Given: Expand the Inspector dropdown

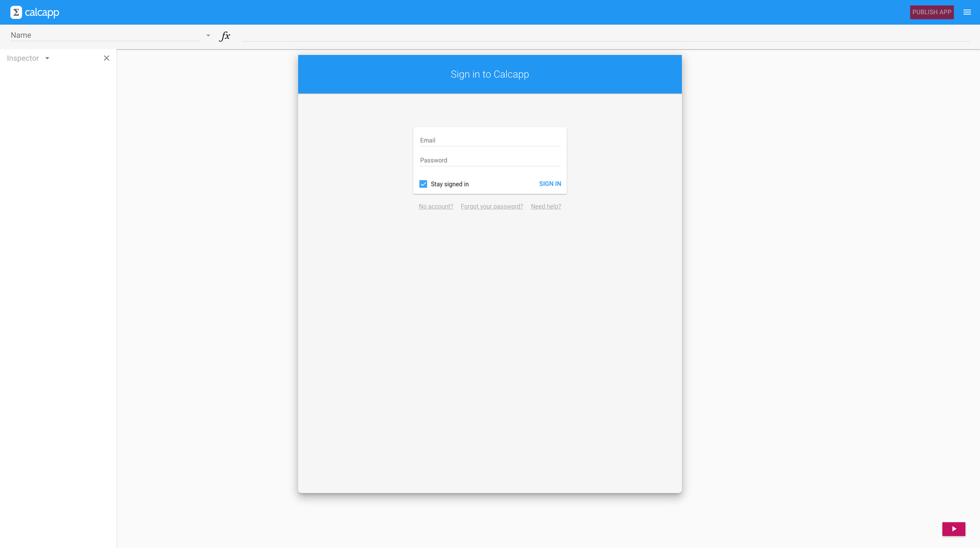Looking at the screenshot, I should pyautogui.click(x=47, y=58).
